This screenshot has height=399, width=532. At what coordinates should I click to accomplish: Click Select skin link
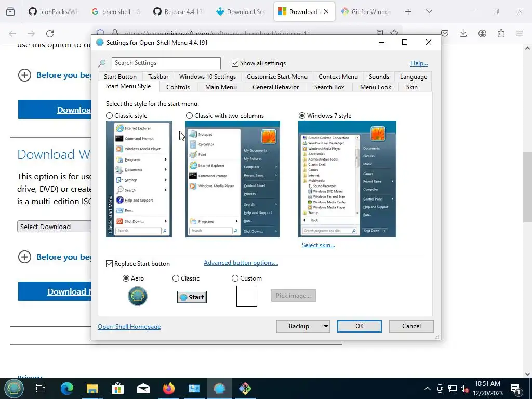[x=318, y=245]
